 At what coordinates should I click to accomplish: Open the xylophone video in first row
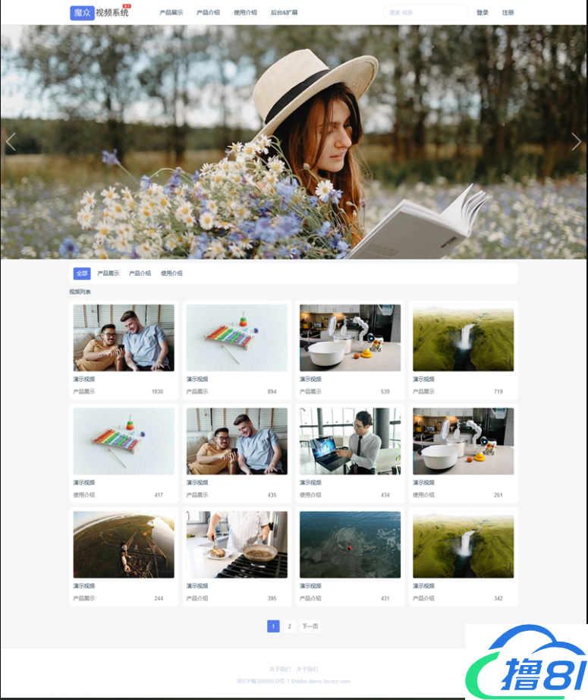tap(237, 338)
